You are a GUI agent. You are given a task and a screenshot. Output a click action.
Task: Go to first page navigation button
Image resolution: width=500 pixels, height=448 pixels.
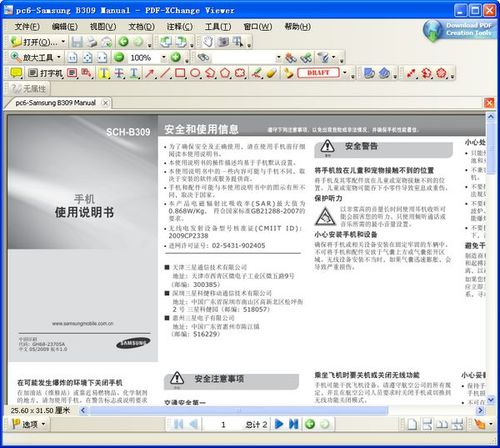pos(178,424)
